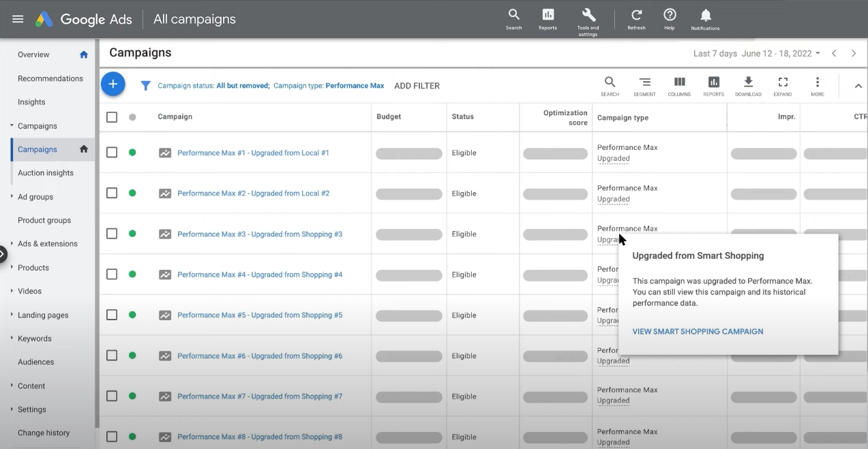Image resolution: width=868 pixels, height=449 pixels.
Task: Expand the Settings sidebar section
Action: pyautogui.click(x=12, y=409)
